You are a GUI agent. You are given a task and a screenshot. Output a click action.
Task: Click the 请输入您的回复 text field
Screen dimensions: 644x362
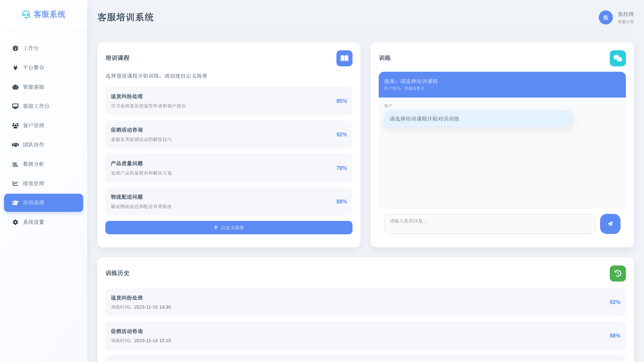point(490,224)
